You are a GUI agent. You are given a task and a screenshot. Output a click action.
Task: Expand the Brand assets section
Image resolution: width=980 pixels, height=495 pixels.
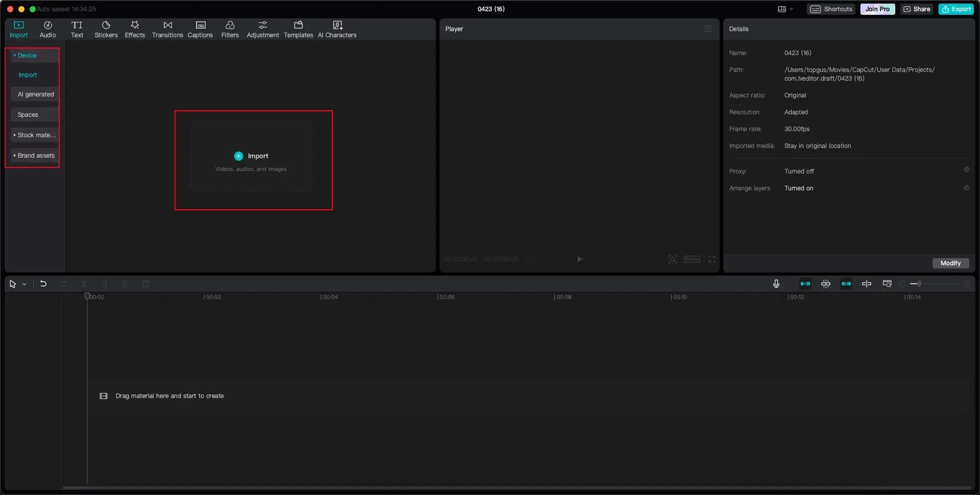pyautogui.click(x=34, y=156)
